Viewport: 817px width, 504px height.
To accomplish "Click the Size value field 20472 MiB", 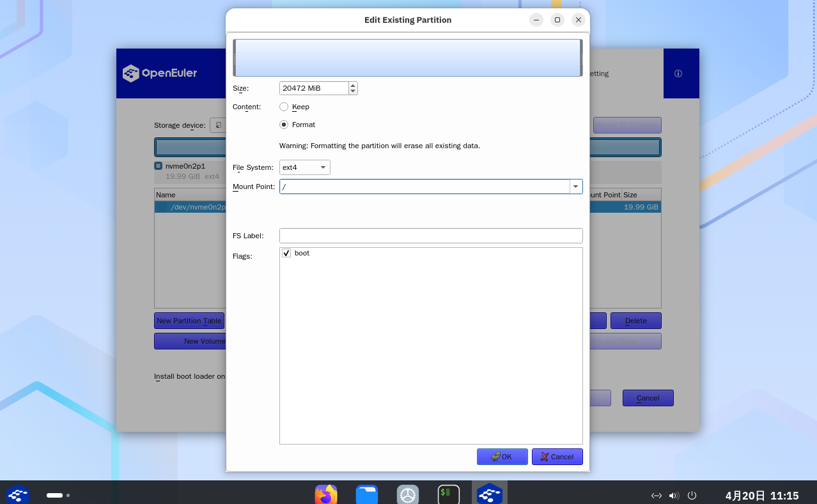I will (x=314, y=88).
